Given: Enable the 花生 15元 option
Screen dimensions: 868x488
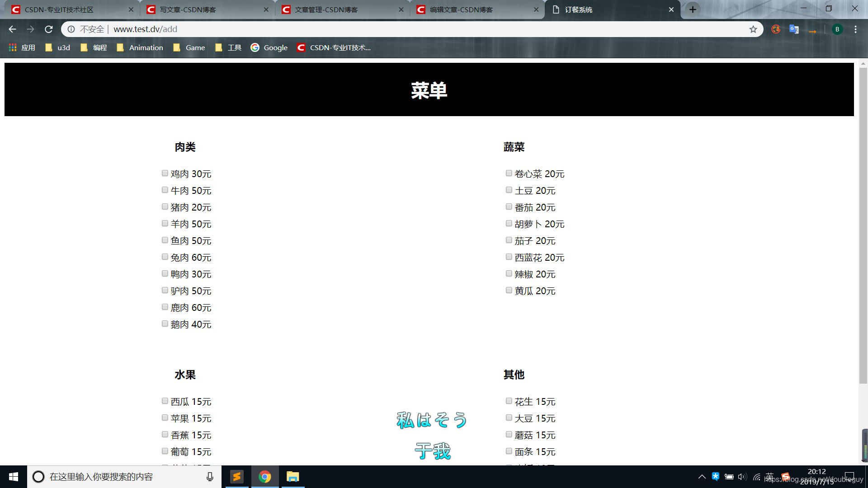Looking at the screenshot, I should click(509, 401).
